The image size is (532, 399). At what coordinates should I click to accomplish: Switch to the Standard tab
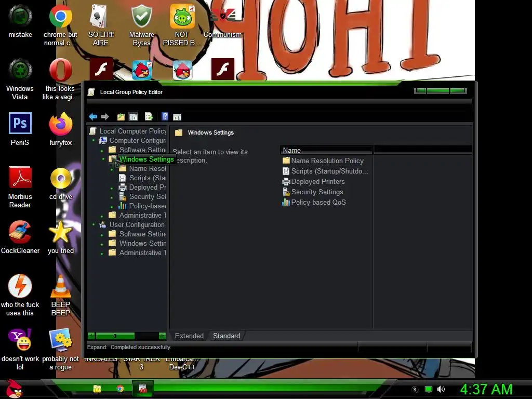tap(227, 336)
